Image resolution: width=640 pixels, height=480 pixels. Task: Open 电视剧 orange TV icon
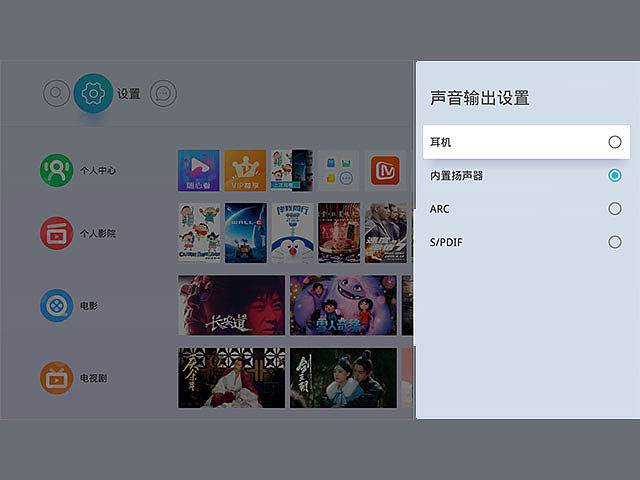(x=57, y=378)
